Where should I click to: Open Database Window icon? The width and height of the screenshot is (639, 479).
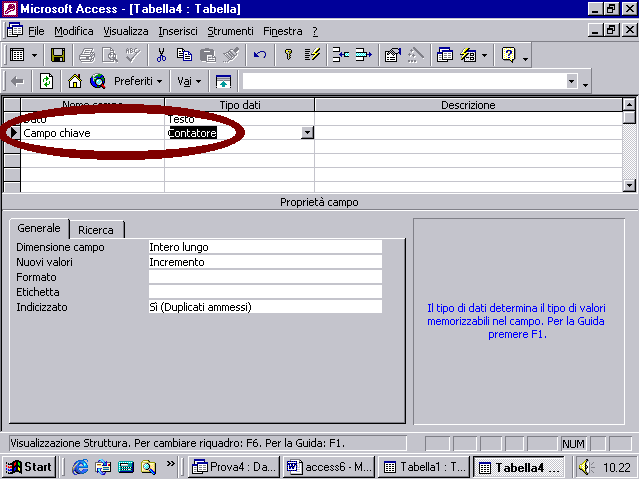445,55
